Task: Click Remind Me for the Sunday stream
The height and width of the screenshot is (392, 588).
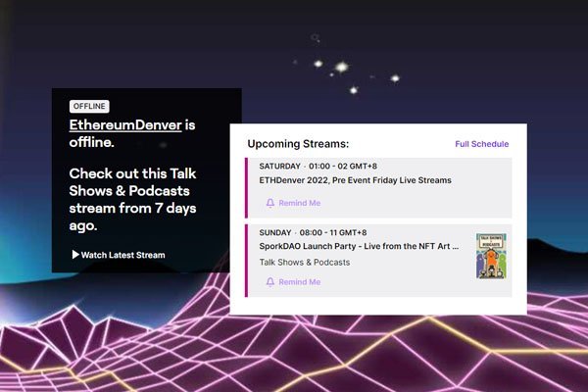Action: point(293,281)
